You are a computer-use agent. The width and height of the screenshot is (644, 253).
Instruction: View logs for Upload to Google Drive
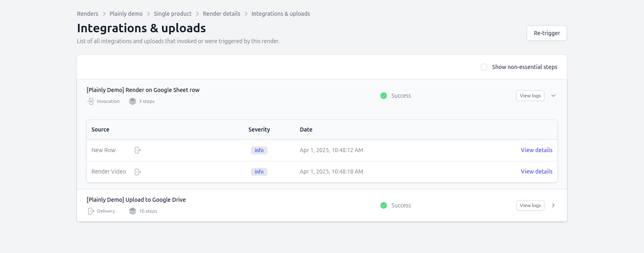(x=530, y=205)
